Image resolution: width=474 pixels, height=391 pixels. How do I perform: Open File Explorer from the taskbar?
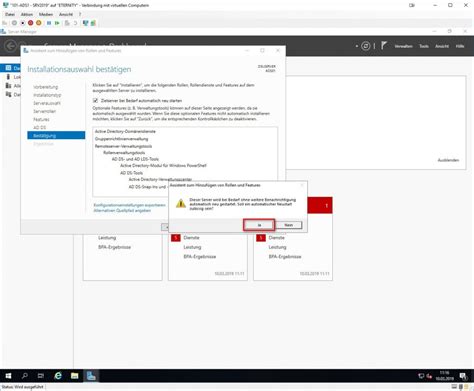click(75, 376)
